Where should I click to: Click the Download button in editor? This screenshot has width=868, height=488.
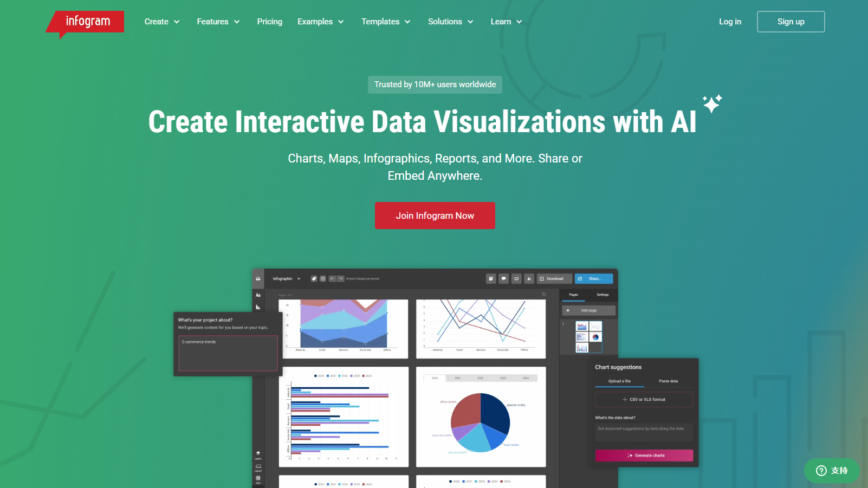(x=554, y=279)
